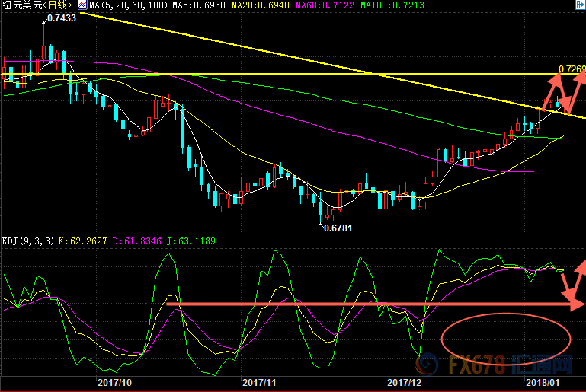This screenshot has width=586, height=392.
Task: Open KDJ(9,3,3) indicator settings
Action: 26,242
